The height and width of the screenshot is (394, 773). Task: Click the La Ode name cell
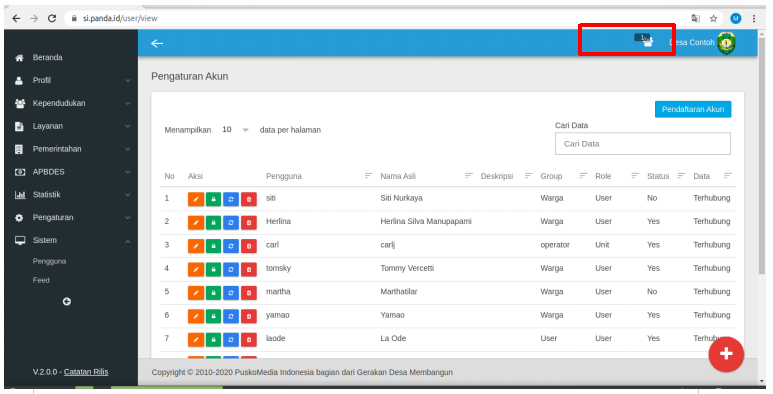coord(393,338)
